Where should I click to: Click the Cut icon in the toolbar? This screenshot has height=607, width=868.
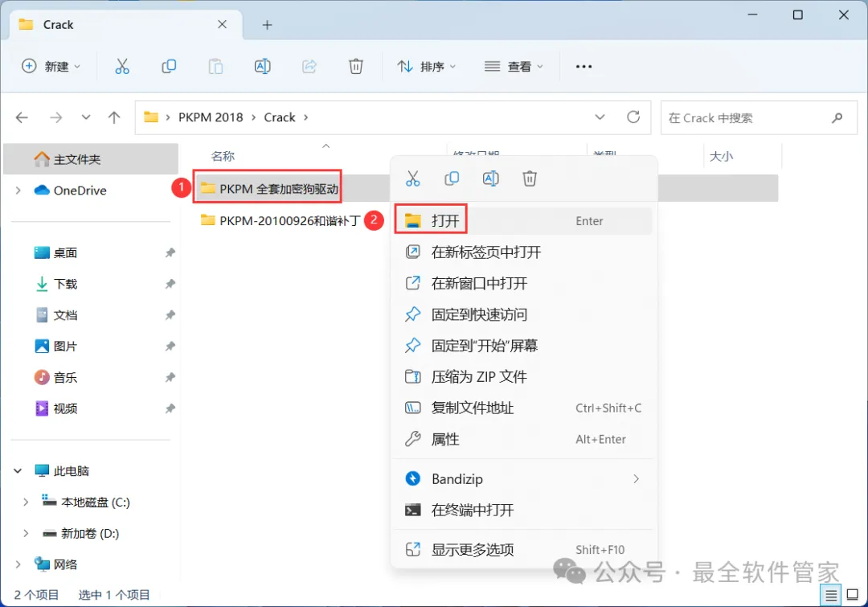[122, 67]
